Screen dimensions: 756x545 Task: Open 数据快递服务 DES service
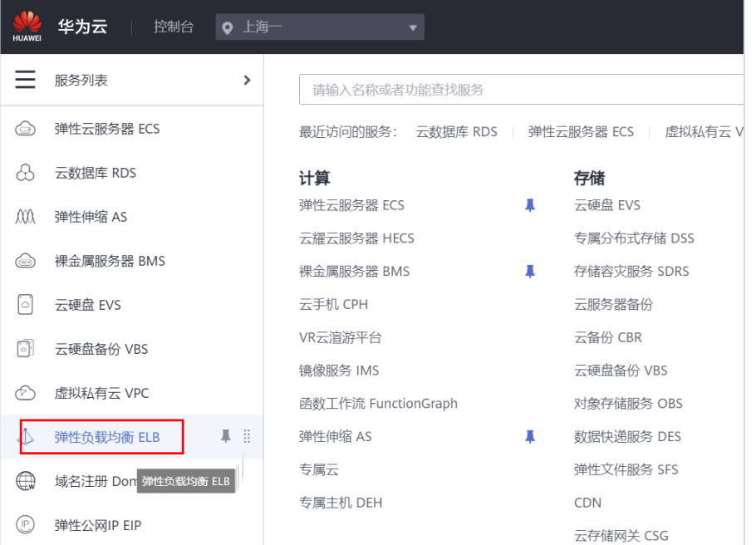point(627,436)
